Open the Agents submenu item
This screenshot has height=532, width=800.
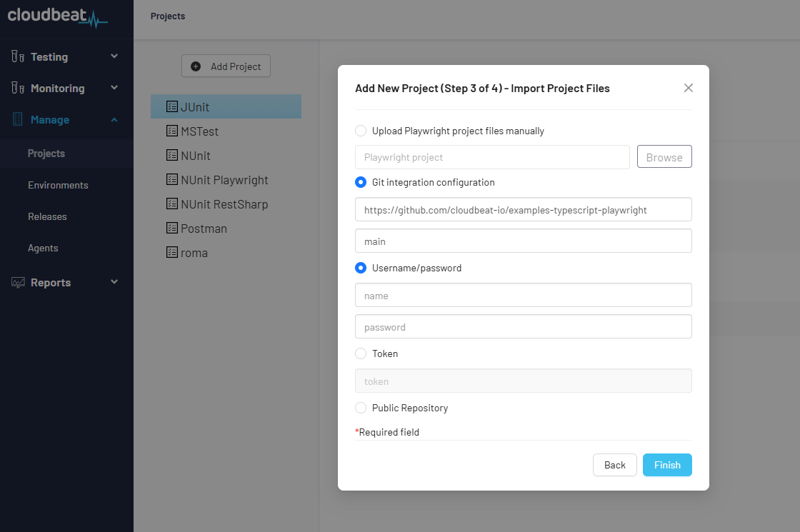click(x=43, y=249)
